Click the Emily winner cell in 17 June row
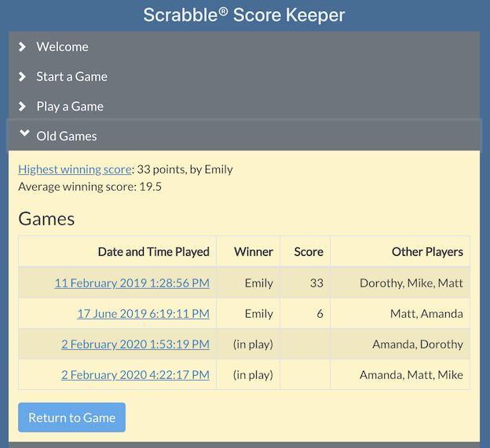The height and width of the screenshot is (448, 490). (x=248, y=314)
